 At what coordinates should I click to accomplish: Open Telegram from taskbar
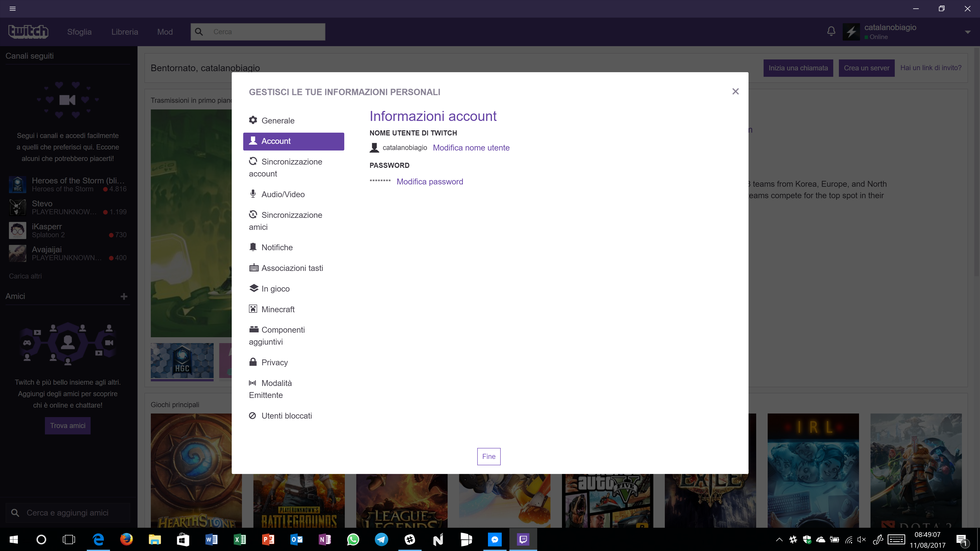tap(382, 539)
